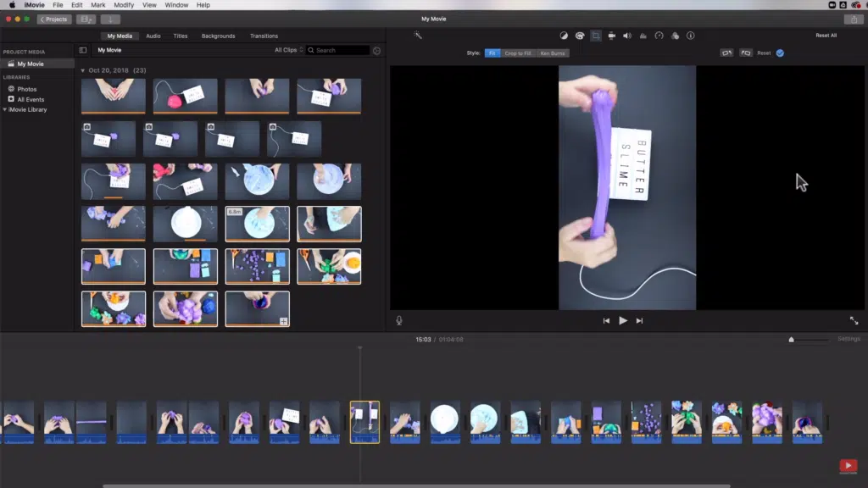
Task: Select the Fit crop style
Action: coord(492,53)
